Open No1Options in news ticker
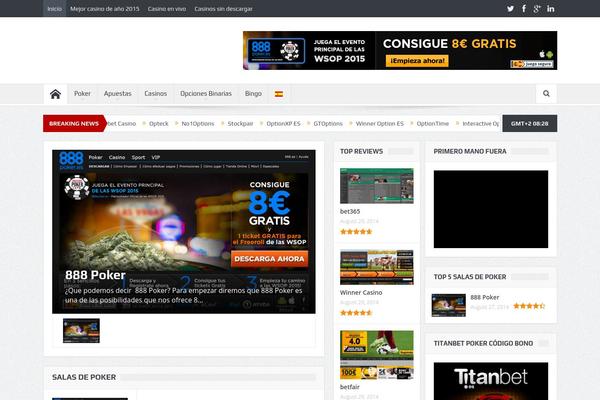 197,124
